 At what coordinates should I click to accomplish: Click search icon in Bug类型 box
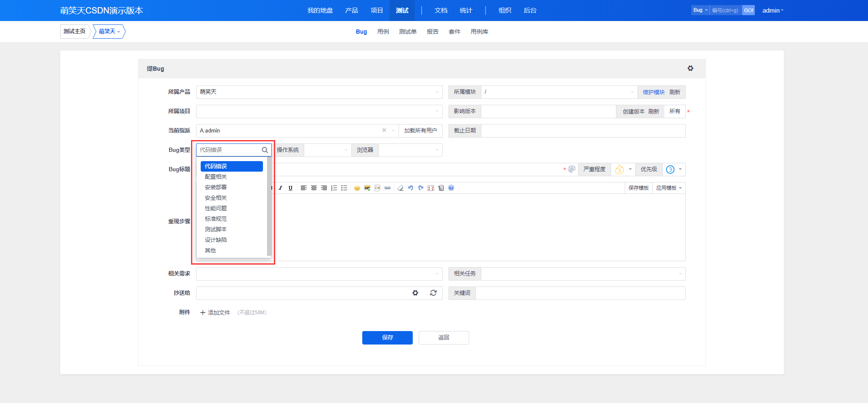coord(265,150)
